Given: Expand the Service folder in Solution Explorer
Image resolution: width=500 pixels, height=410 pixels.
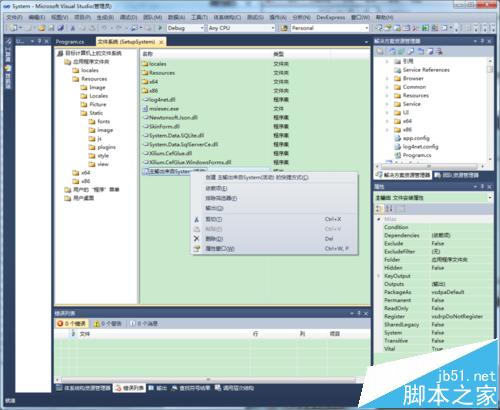Looking at the screenshot, I should coord(387,104).
